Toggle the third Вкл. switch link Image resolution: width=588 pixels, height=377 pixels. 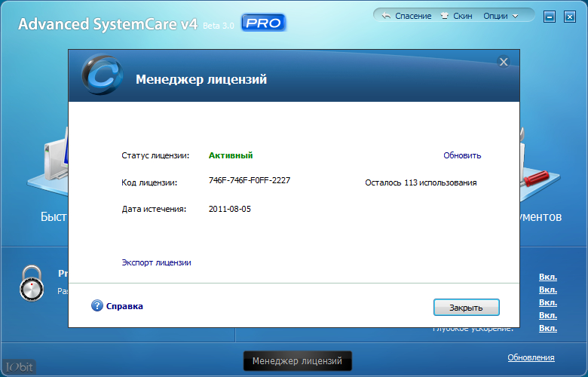547,302
